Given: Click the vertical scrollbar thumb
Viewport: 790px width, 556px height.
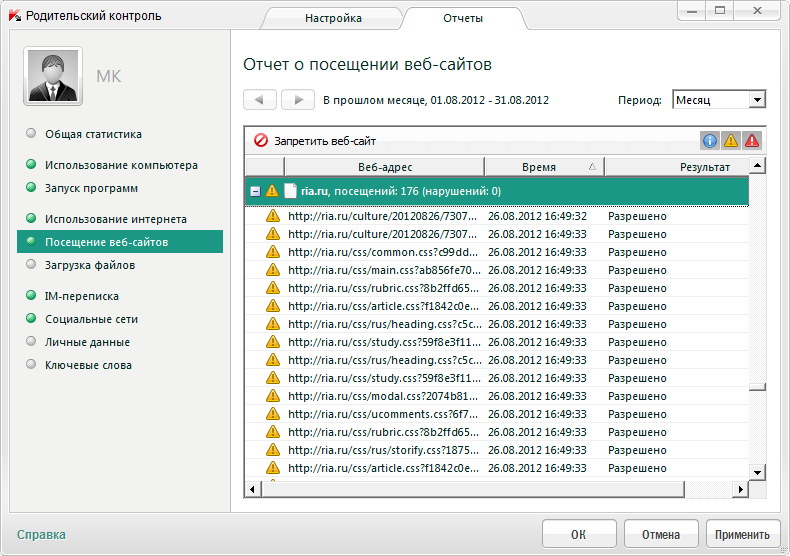Looking at the screenshot, I should [x=757, y=387].
